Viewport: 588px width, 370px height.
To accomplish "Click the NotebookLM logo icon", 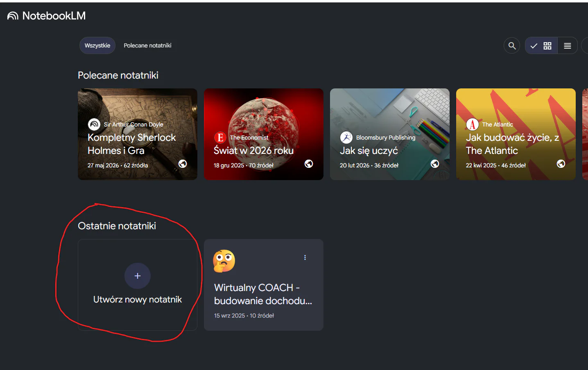I will (x=13, y=16).
